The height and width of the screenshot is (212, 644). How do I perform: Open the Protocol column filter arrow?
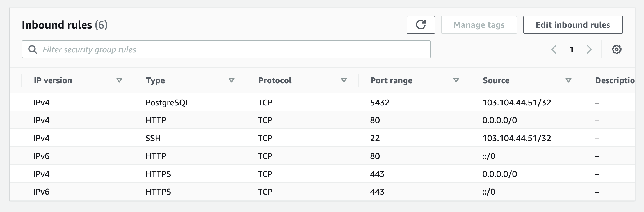(344, 80)
